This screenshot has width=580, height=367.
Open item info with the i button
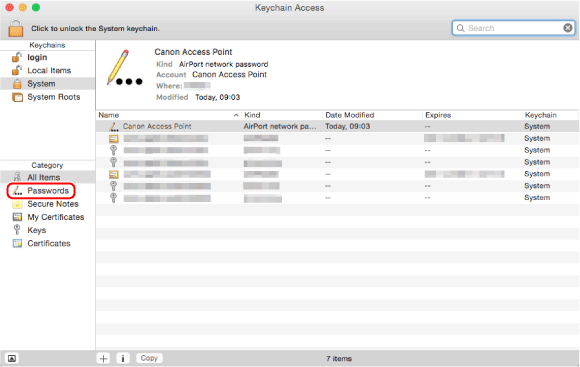pyautogui.click(x=123, y=358)
